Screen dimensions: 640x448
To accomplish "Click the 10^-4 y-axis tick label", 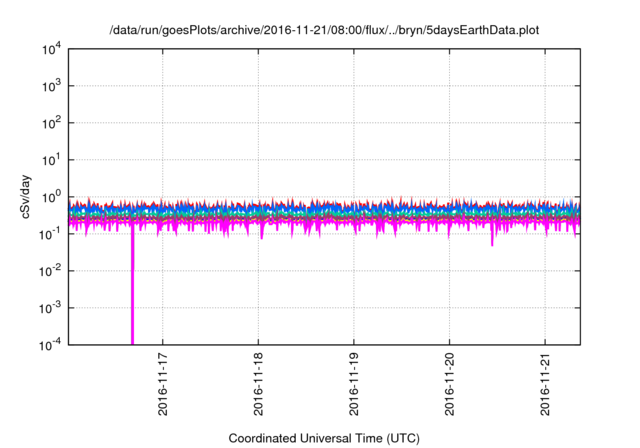I will [x=50, y=345].
